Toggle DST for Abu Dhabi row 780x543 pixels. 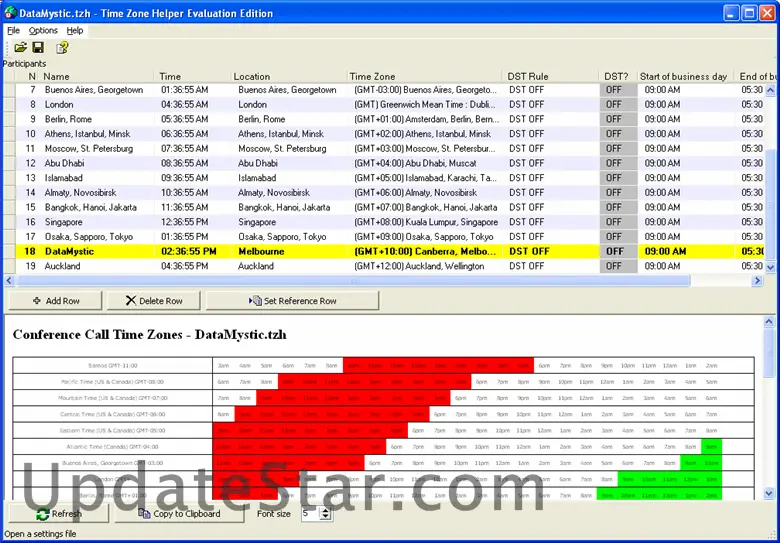click(x=618, y=163)
